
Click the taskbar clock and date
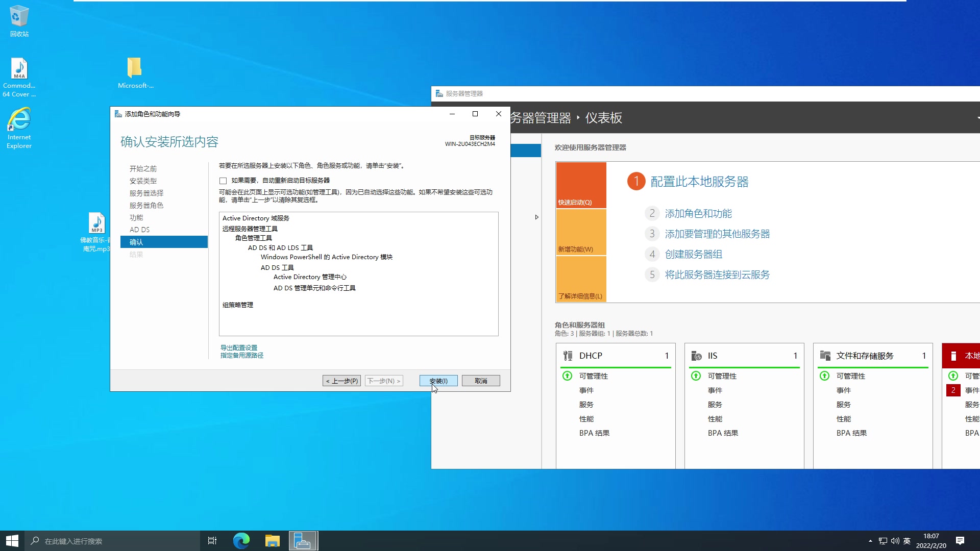(x=931, y=541)
